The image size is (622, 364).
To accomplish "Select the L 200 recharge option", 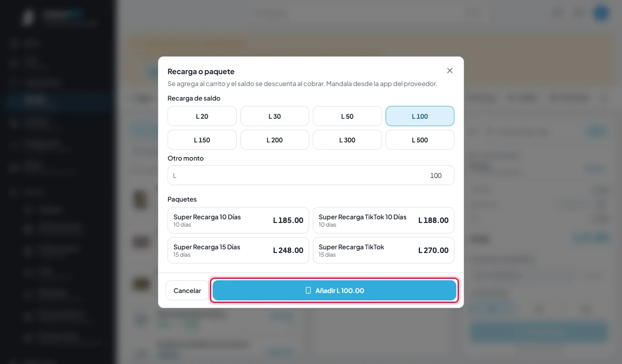I will pyautogui.click(x=275, y=140).
